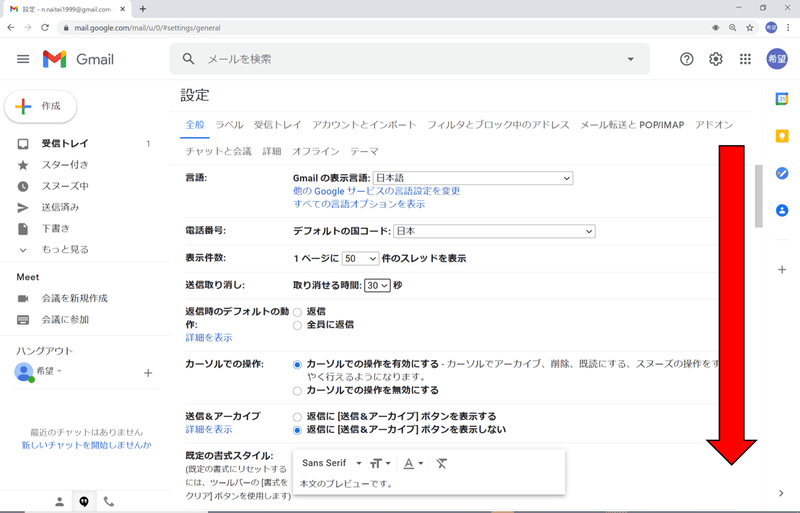The height and width of the screenshot is (513, 800).
Task: Switch to アカウントとインポート tab
Action: click(364, 125)
